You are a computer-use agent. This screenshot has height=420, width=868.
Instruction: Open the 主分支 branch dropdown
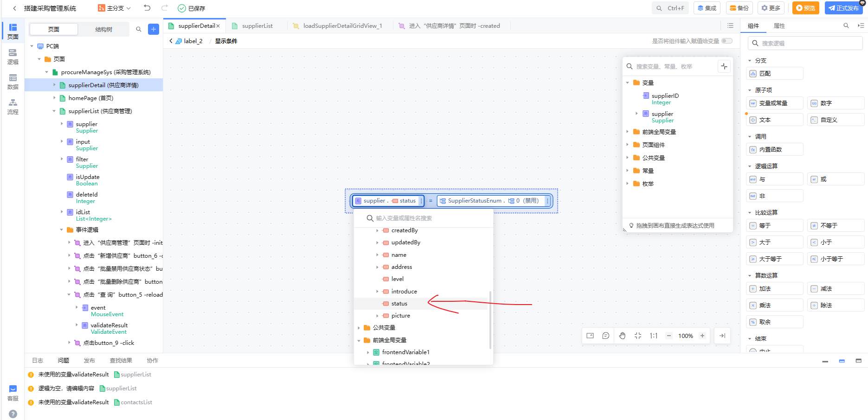coord(115,8)
